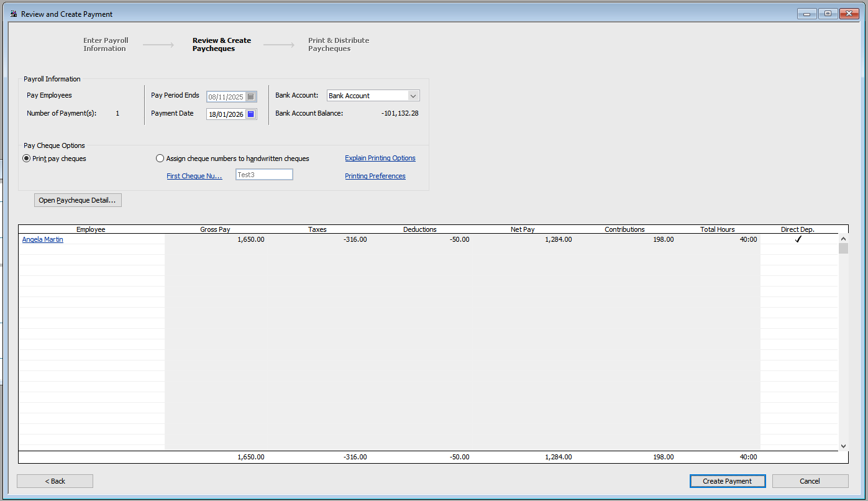Click the First Cheque Number input field

(264, 175)
